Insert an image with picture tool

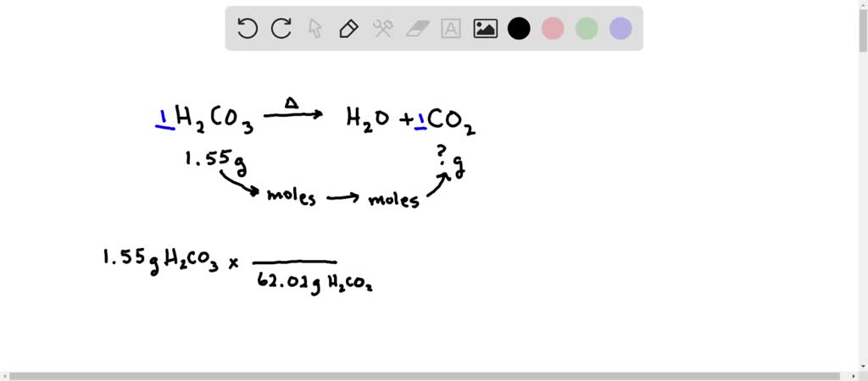[485, 28]
